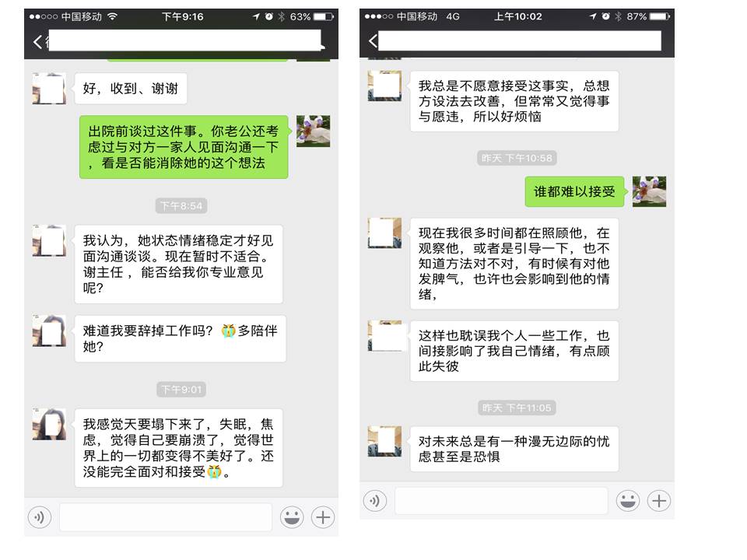Image resolution: width=747 pixels, height=560 pixels.
Task: Tap the plus attachment icon in the 下午9:16 chat
Action: pos(322,517)
